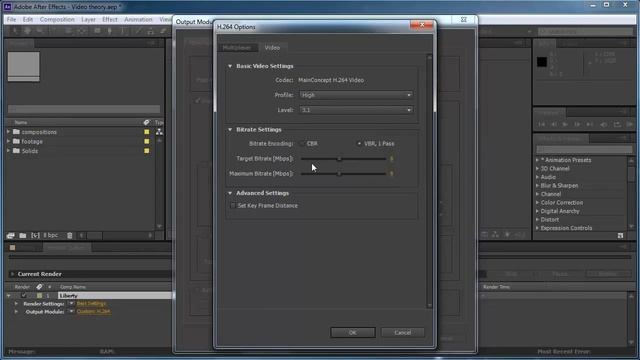The image size is (640, 360).
Task: Open the Render Settings dropdown arrow
Action: (71, 304)
